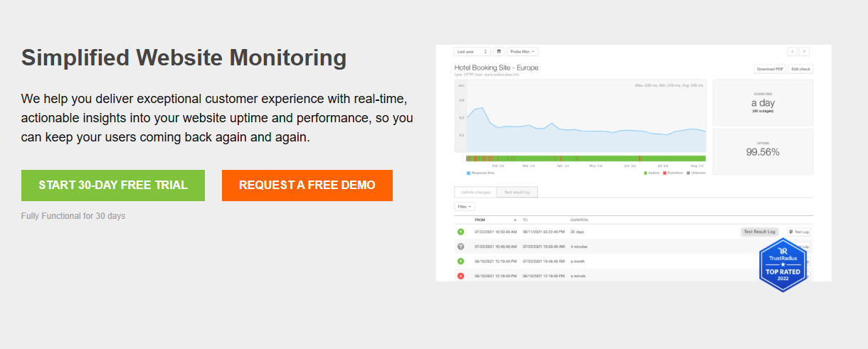Go to next period with right arrow

[804, 52]
